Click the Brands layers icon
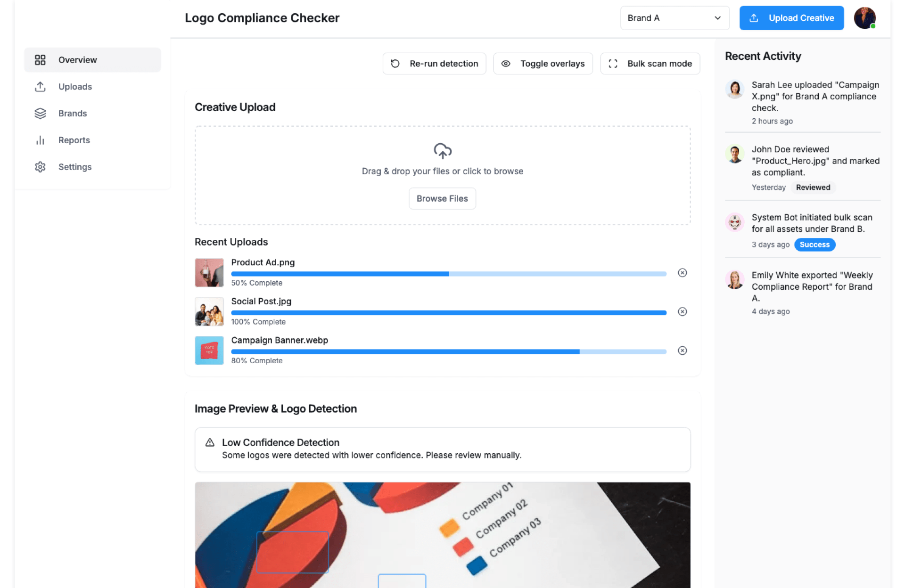905x588 pixels. pyautogui.click(x=41, y=114)
